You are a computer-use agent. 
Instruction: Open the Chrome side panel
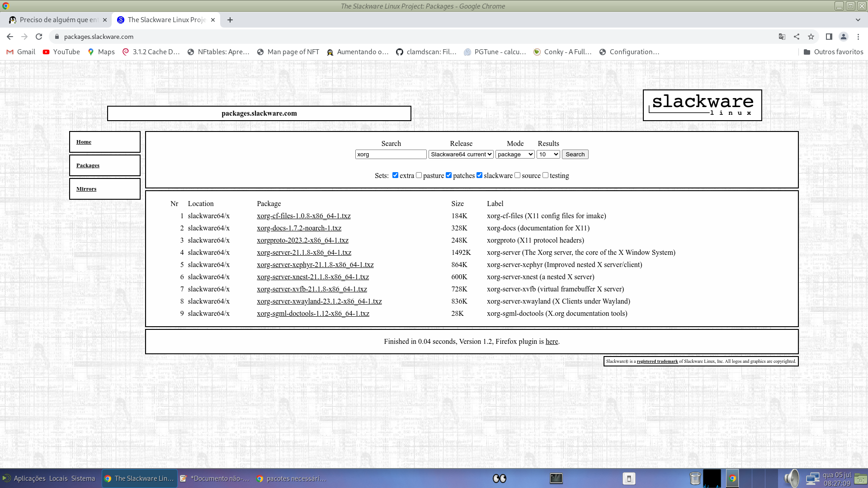pyautogui.click(x=829, y=37)
